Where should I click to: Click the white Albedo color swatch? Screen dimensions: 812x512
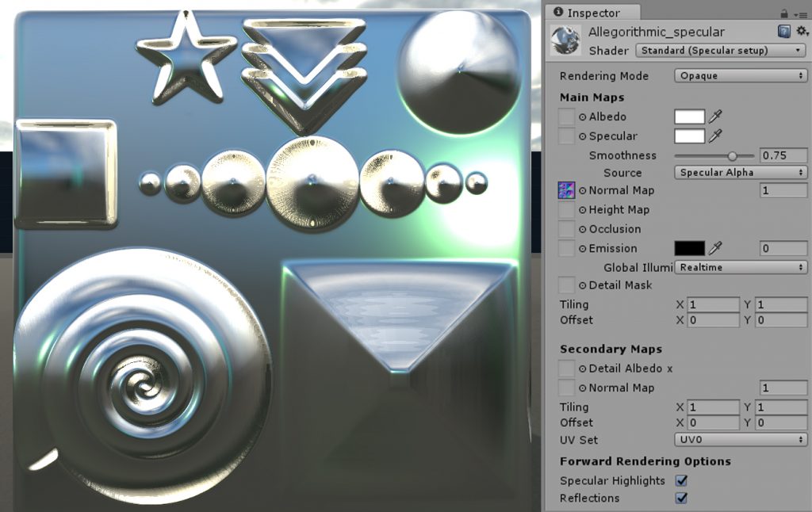coord(690,117)
